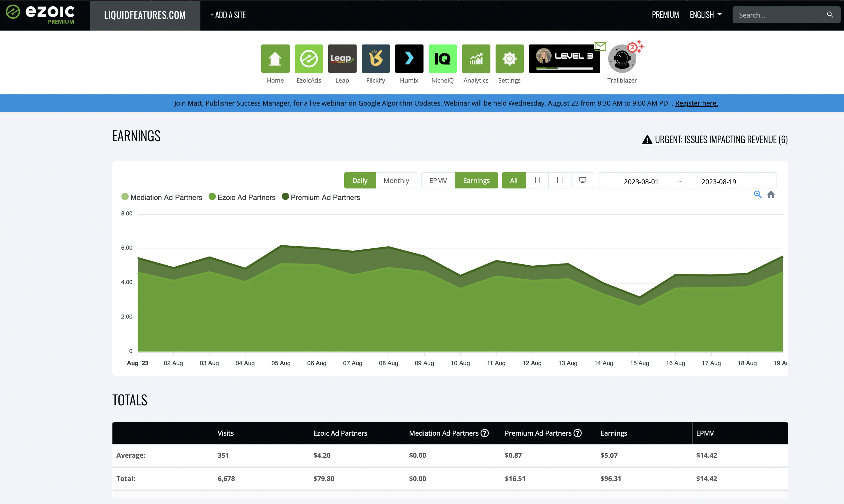Open the Humix icon
The width and height of the screenshot is (844, 504).
409,58
